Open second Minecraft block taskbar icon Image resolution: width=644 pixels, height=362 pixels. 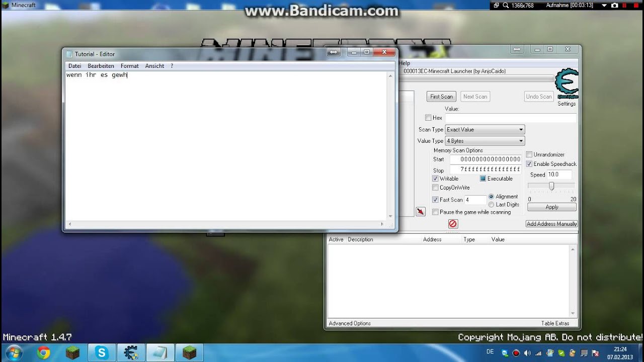pyautogui.click(x=190, y=353)
